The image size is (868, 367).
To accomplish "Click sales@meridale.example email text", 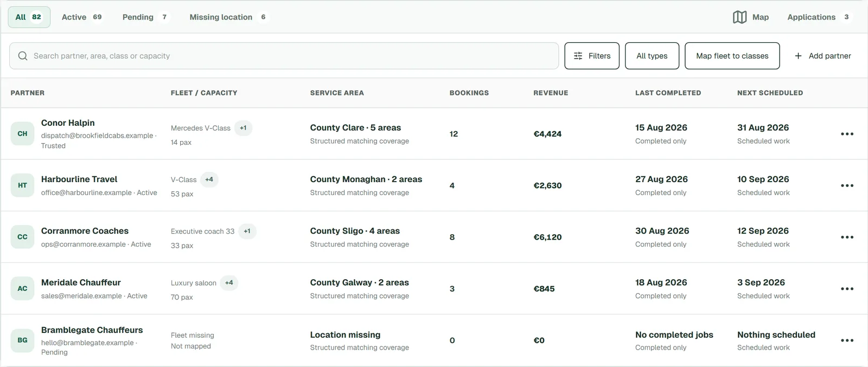I will click(81, 296).
